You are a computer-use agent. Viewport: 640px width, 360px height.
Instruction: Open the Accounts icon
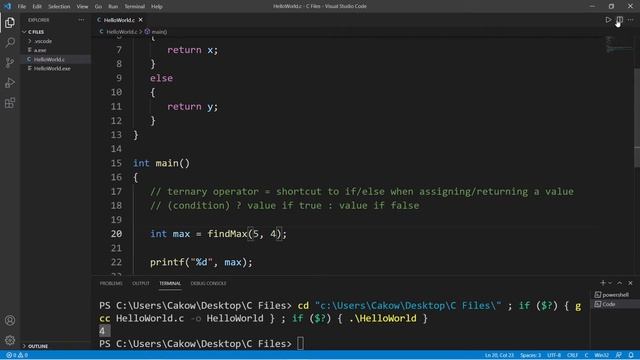(10, 320)
